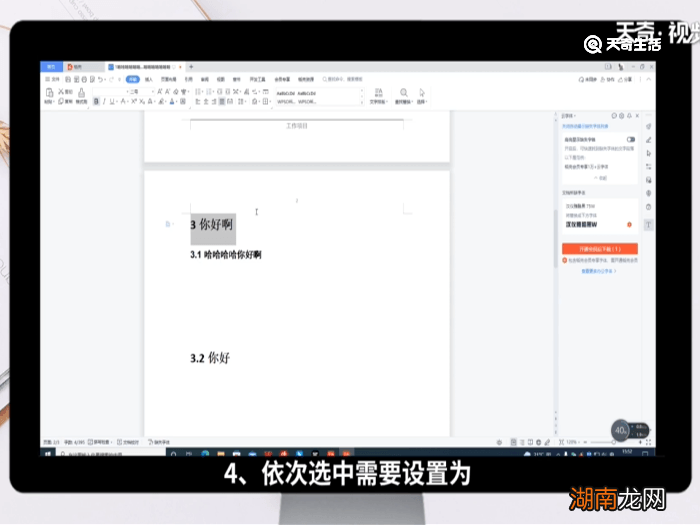Image resolution: width=700 pixels, height=525 pixels.
Task: Click the Undo arrow
Action: tap(100, 79)
